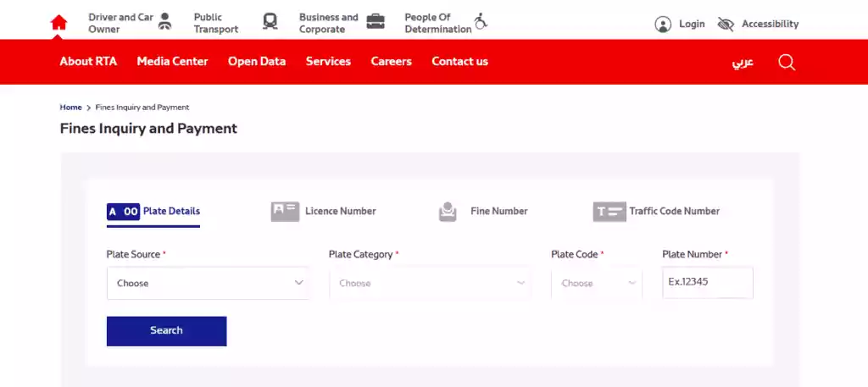Click the Accessibility crossed-eye icon
The image size is (868, 387).
726,25
